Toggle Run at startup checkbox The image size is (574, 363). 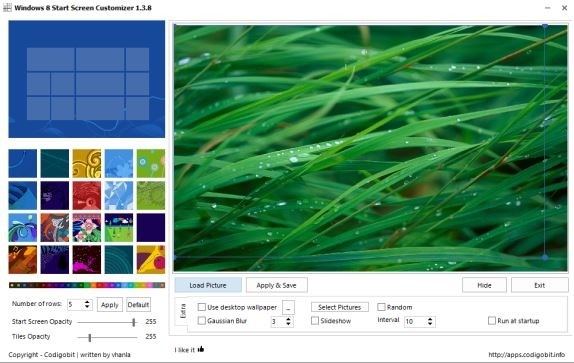click(x=492, y=321)
